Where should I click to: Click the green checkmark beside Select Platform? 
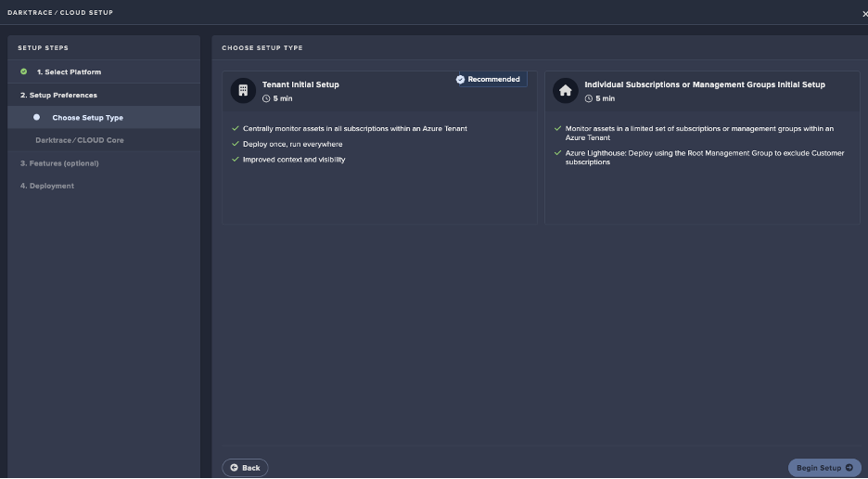[x=24, y=71]
